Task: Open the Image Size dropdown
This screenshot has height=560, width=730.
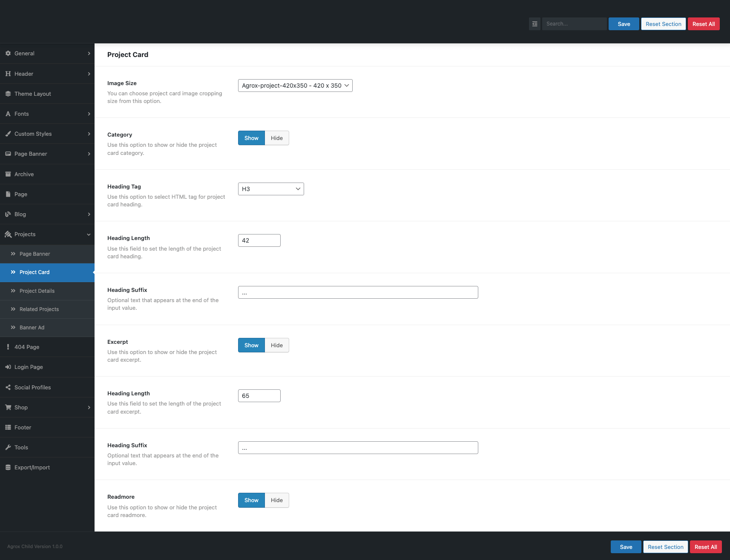Action: click(295, 86)
